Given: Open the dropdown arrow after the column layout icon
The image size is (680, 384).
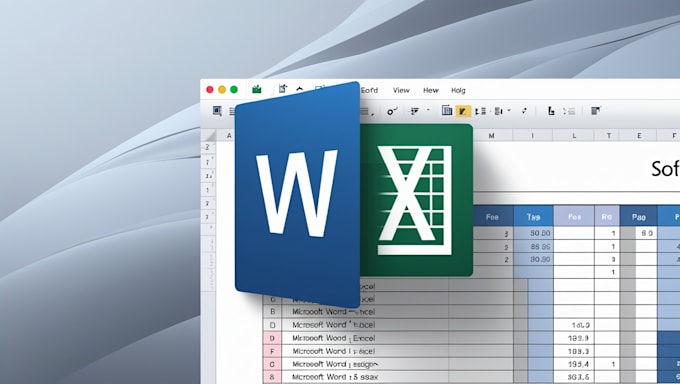Looking at the screenshot, I should tap(509, 111).
